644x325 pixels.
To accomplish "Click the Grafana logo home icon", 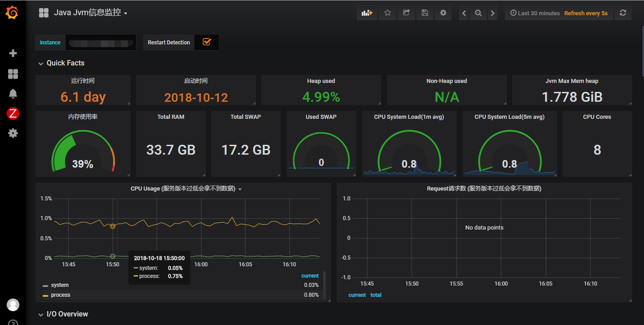I will click(x=13, y=13).
